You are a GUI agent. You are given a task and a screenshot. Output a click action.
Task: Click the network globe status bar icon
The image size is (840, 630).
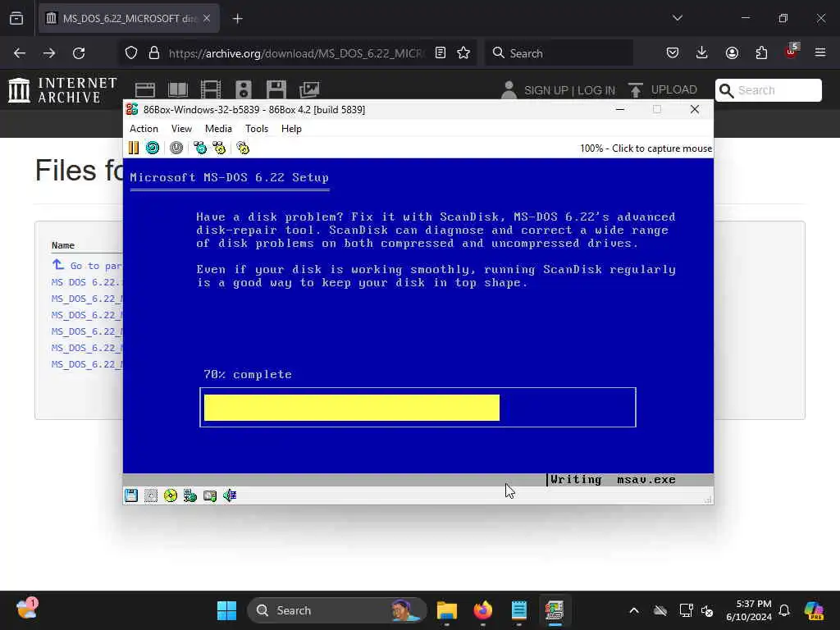coord(190,495)
